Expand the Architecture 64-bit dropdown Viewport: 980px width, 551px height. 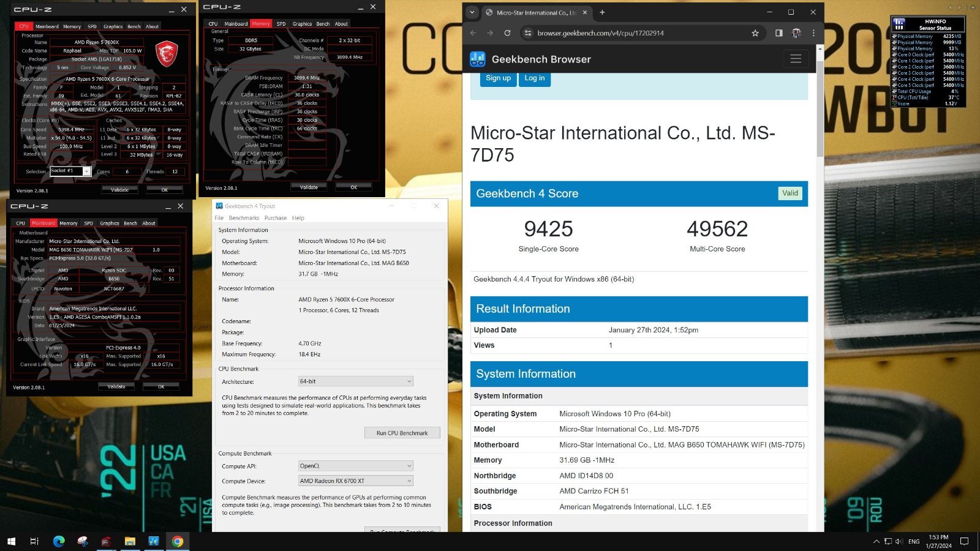(x=356, y=381)
